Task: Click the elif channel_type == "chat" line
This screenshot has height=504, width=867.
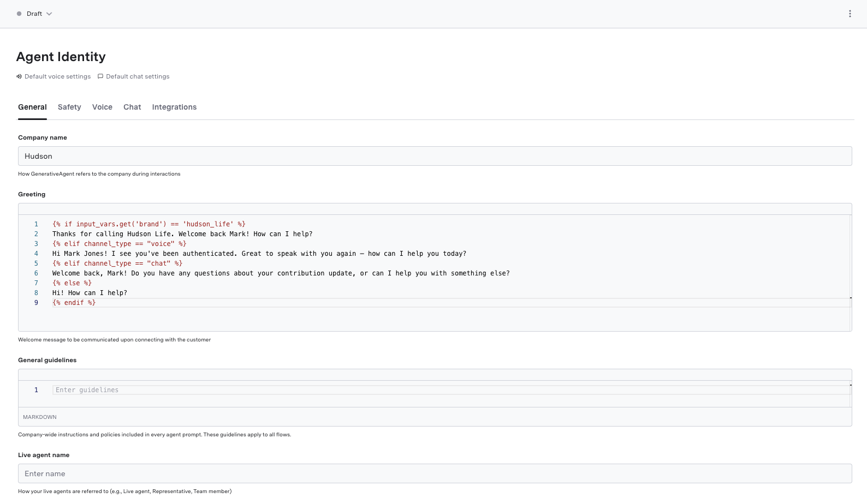Action: coord(117,263)
